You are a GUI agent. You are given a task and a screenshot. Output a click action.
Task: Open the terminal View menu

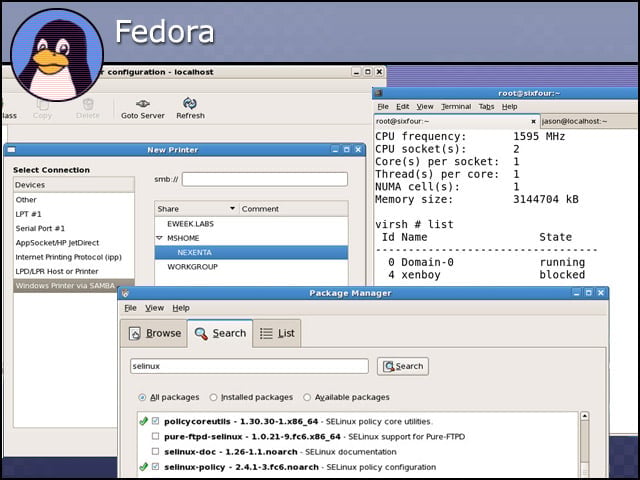coord(425,107)
